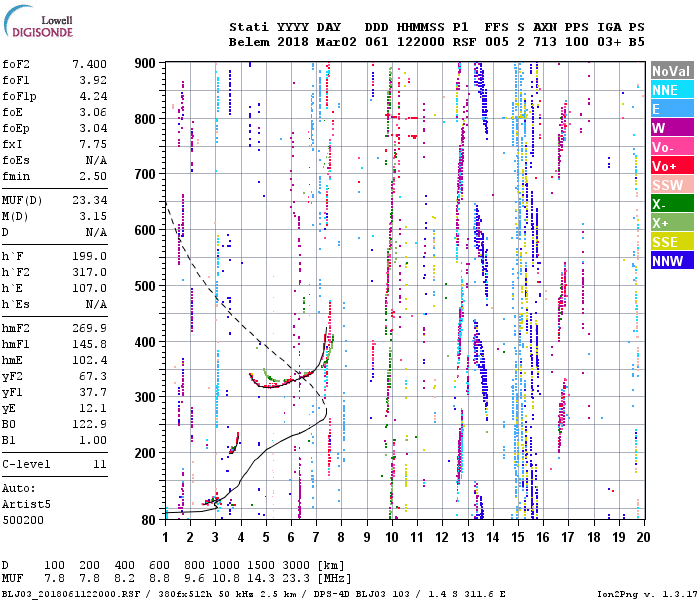This screenshot has height=600, width=700.
Task: Click the B1 value 1.00
Action: click(93, 441)
